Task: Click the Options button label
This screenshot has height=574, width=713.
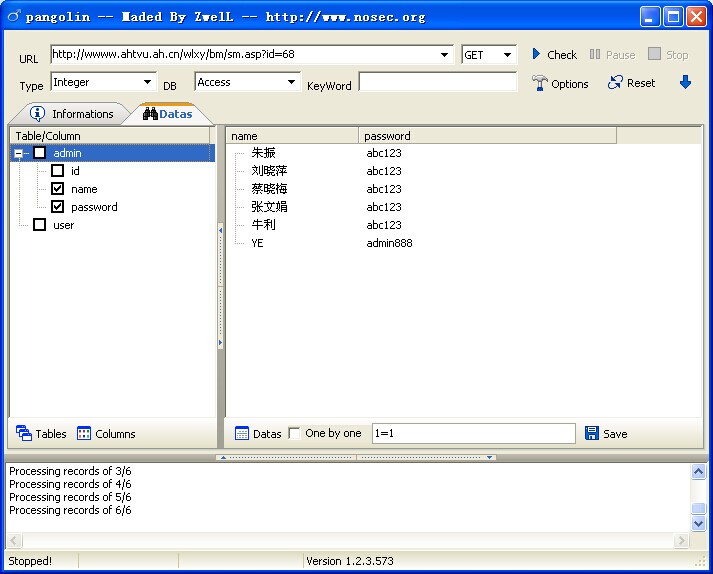Action: (x=569, y=84)
